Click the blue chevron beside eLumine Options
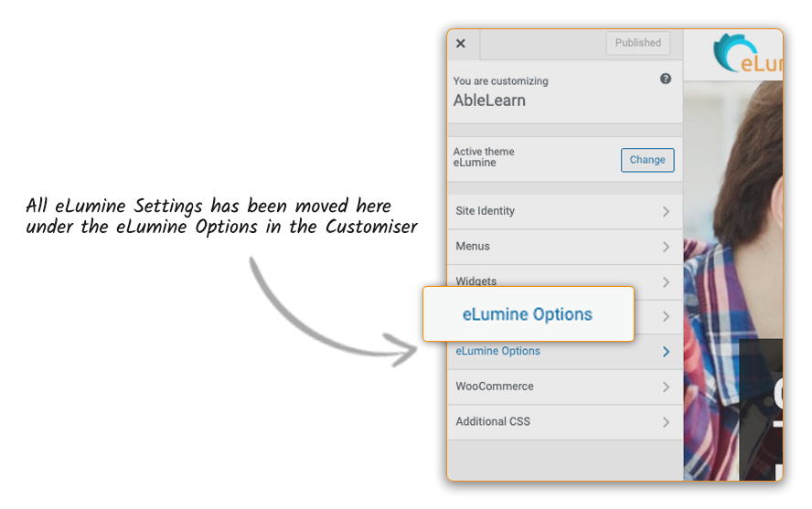The image size is (812, 509). pos(666,352)
